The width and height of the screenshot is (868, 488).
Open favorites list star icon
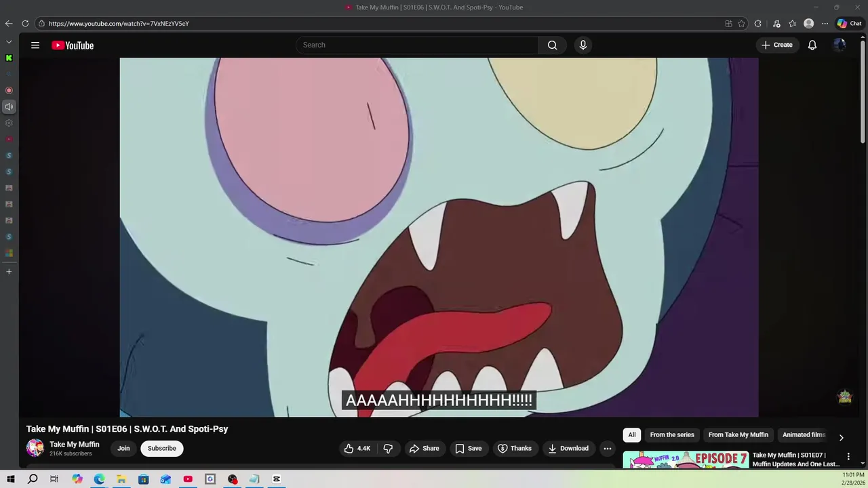pos(792,24)
